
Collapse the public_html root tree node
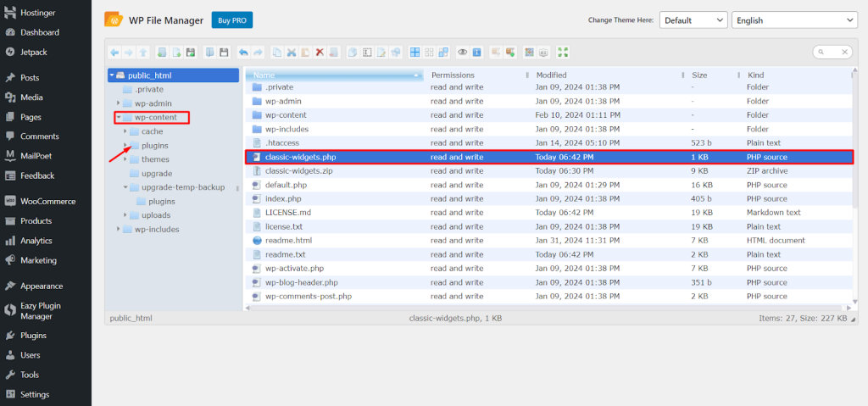(113, 75)
